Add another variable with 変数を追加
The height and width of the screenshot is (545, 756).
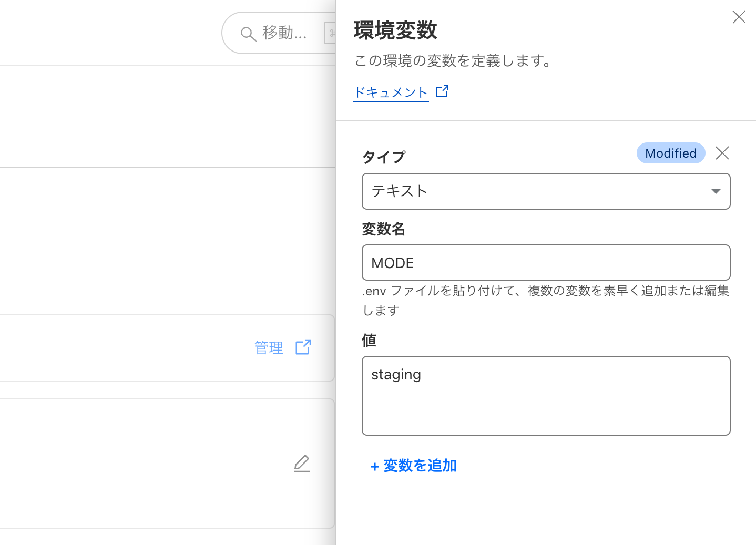(x=413, y=466)
